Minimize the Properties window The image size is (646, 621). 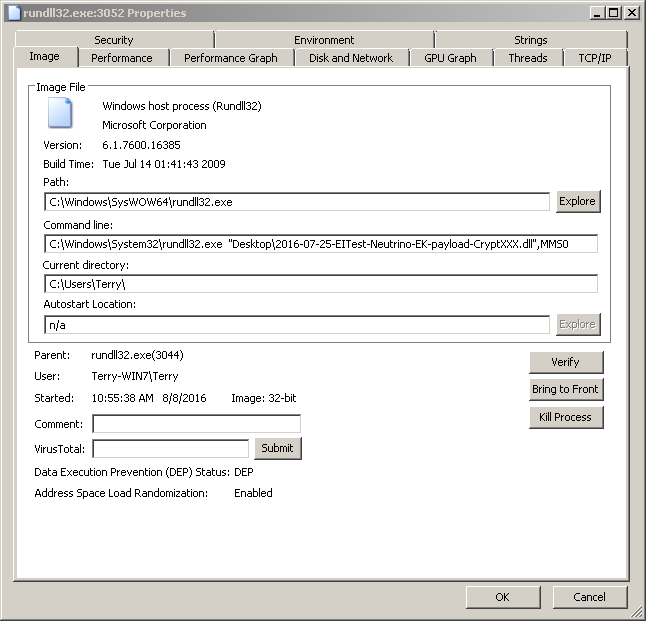(x=597, y=13)
